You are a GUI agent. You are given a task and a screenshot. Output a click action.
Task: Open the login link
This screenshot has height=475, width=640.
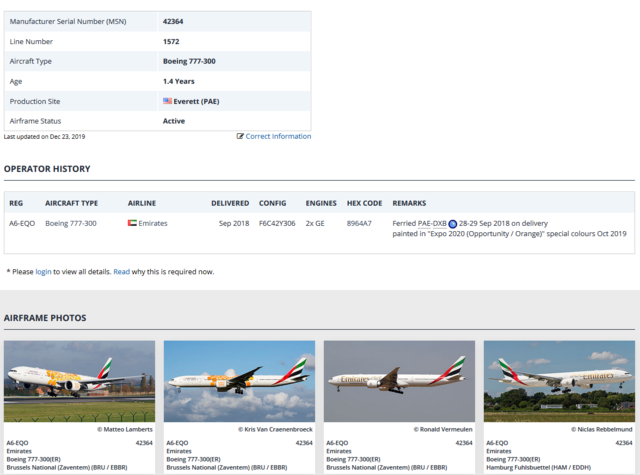(x=43, y=272)
